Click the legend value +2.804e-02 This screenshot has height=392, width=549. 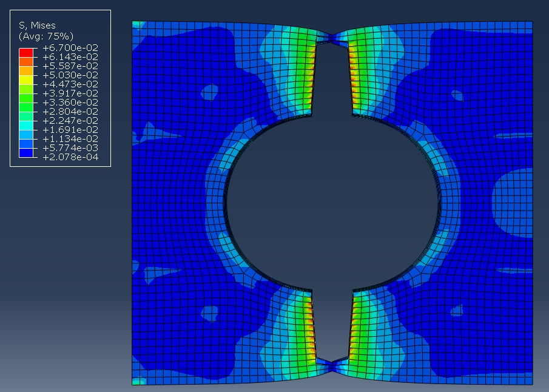pos(70,112)
